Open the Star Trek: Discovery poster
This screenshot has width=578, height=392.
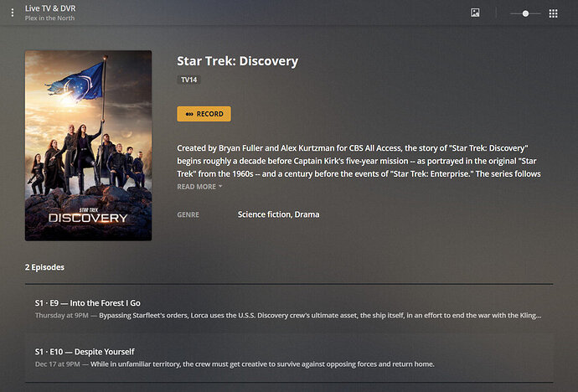coord(89,146)
